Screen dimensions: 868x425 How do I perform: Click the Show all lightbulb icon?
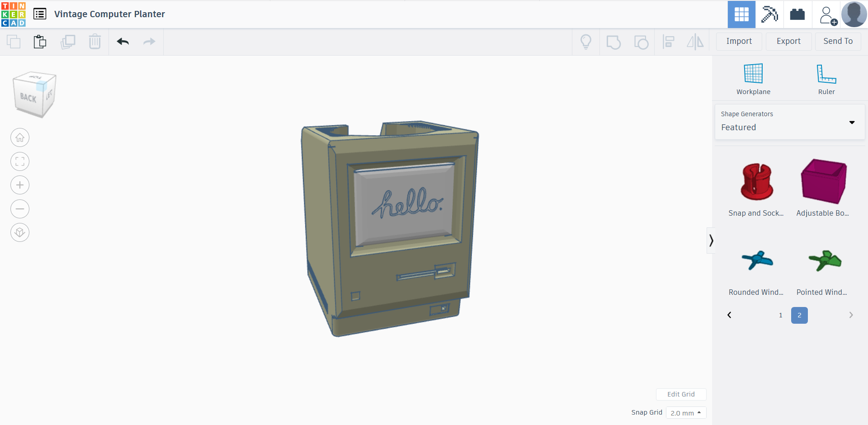coord(586,42)
